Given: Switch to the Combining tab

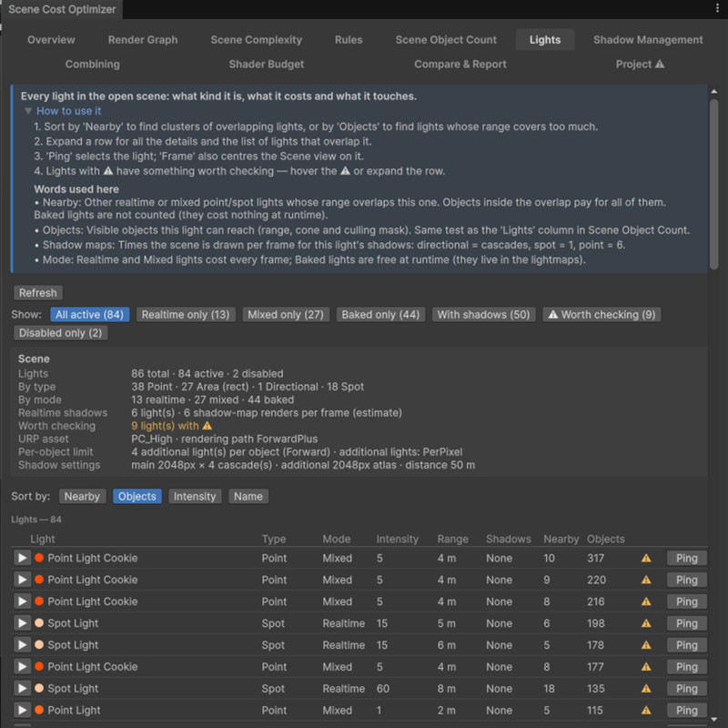Looking at the screenshot, I should coord(93,65).
